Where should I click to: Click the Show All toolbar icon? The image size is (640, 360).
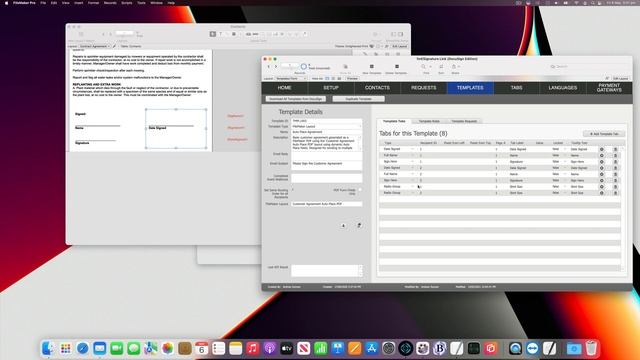pos(345,67)
